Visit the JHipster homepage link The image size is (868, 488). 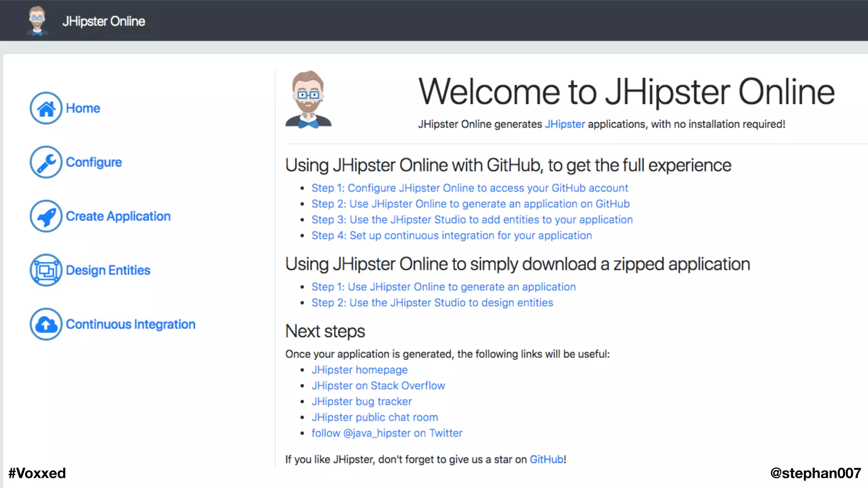pyautogui.click(x=359, y=370)
